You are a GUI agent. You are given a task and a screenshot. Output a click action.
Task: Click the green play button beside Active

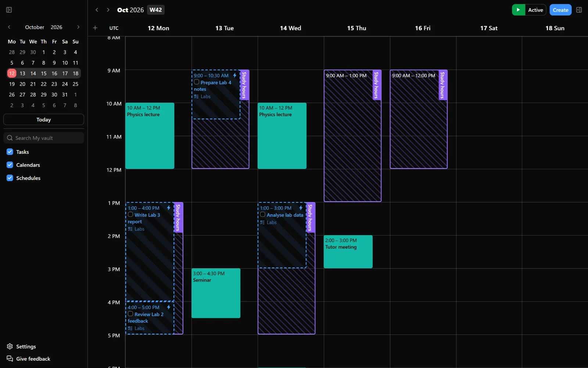pyautogui.click(x=518, y=10)
